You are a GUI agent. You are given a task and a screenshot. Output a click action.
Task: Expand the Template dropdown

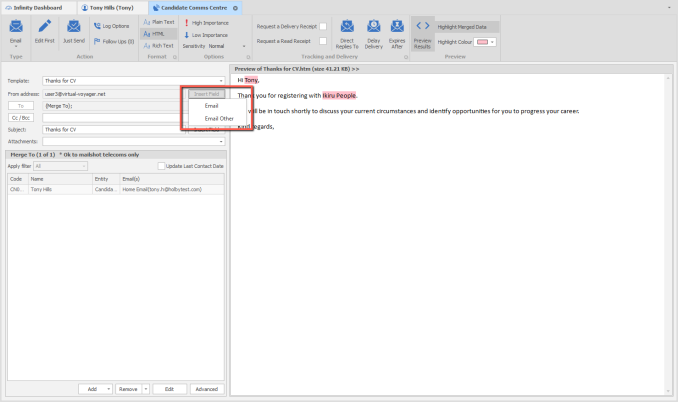(x=222, y=81)
